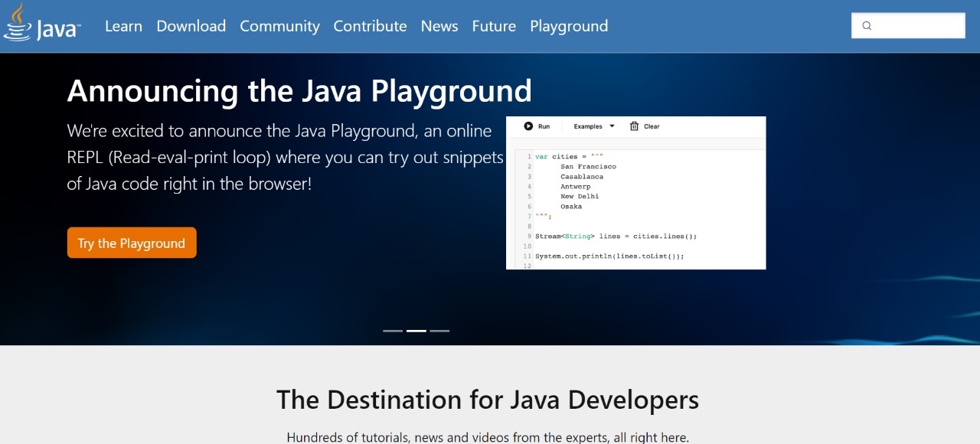Click the Run play icon in the playground
This screenshot has height=444, width=980.
(528, 126)
